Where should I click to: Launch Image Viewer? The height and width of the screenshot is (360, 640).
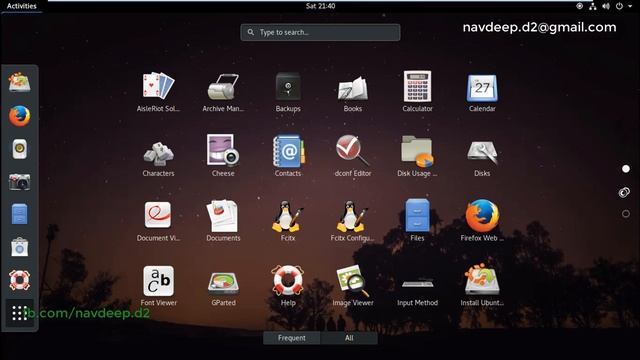pos(353,286)
